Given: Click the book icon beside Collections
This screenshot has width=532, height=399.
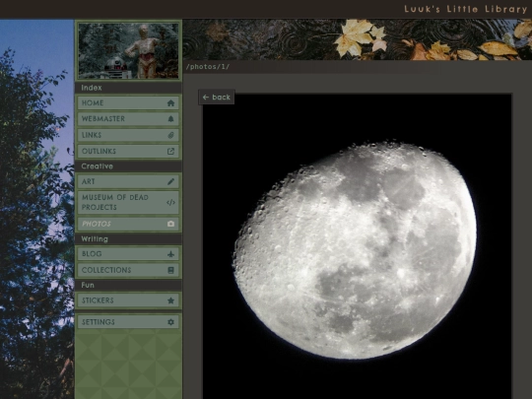Looking at the screenshot, I should (170, 270).
